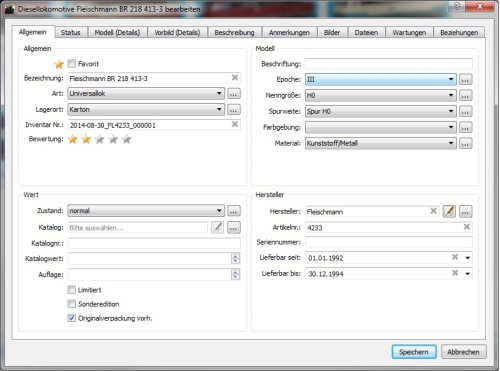Open the browse button next to Katalog

tap(234, 228)
